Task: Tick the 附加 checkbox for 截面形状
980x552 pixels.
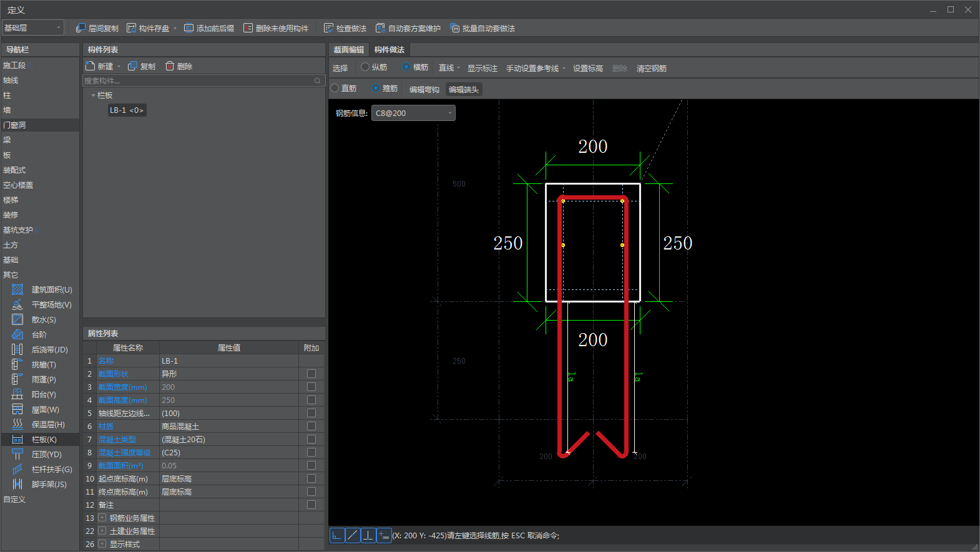Action: pos(311,374)
